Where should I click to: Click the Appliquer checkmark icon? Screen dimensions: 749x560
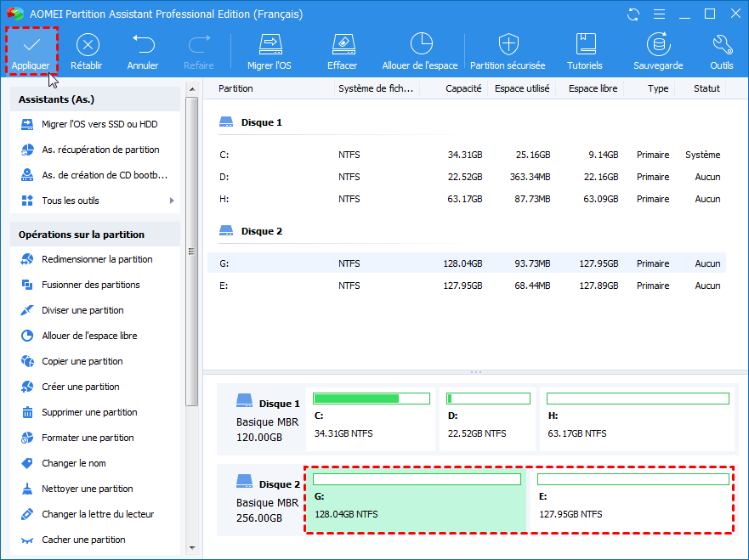[x=31, y=45]
